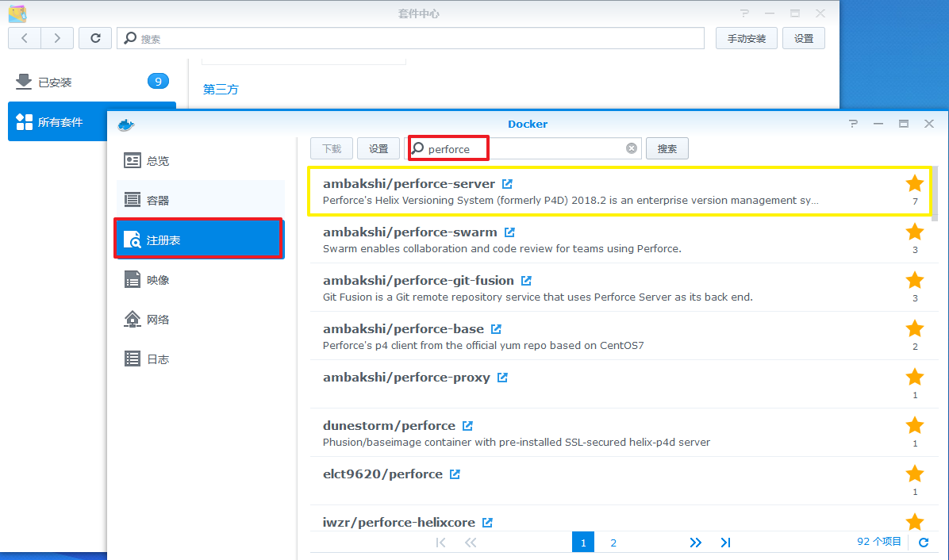
Task: Open 网络 network section in Docker
Action: click(x=200, y=320)
